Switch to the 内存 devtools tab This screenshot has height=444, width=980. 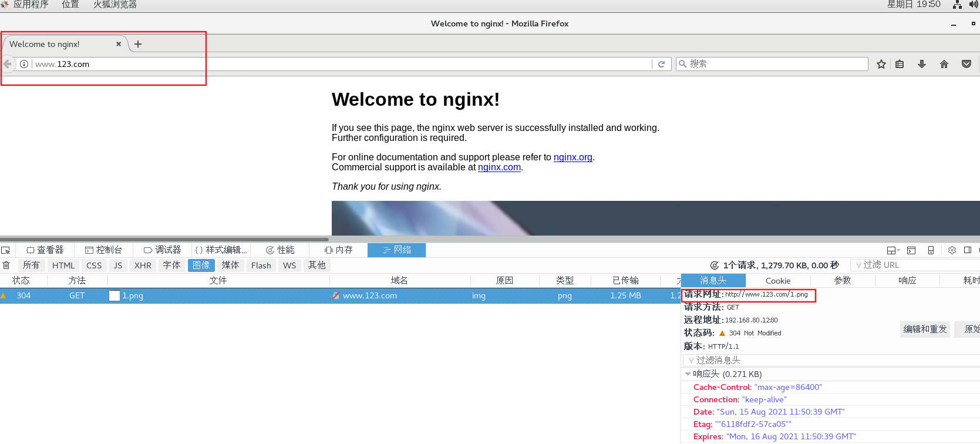click(338, 250)
